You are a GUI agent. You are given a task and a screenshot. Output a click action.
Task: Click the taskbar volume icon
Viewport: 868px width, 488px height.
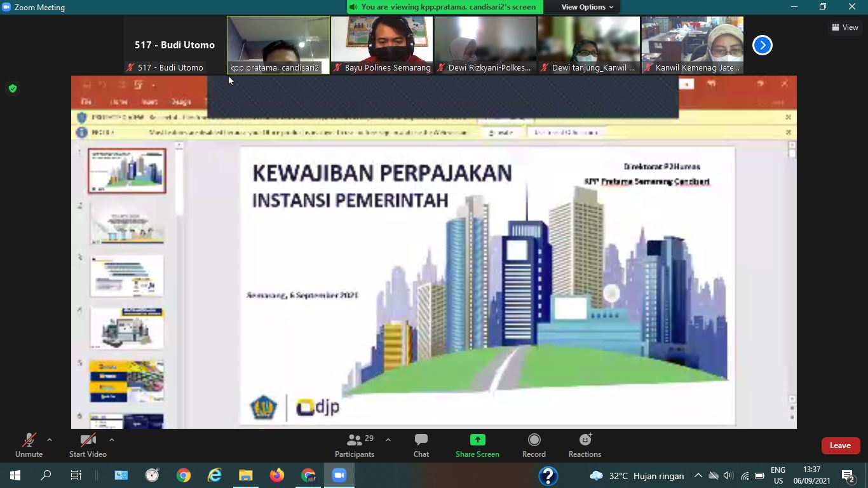coord(728,476)
